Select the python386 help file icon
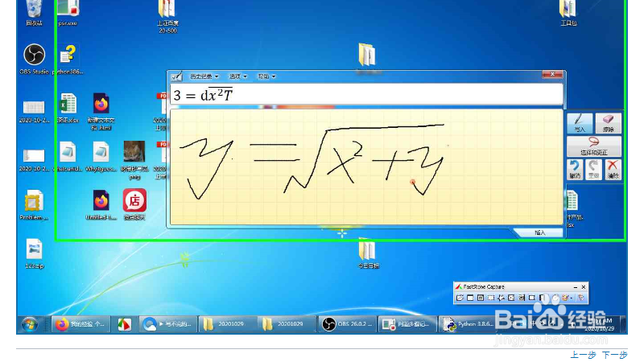The image size is (644, 362). (68, 60)
